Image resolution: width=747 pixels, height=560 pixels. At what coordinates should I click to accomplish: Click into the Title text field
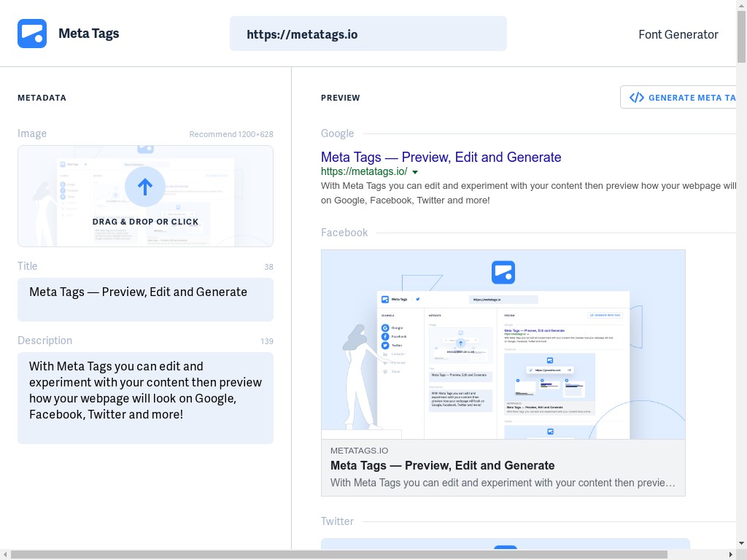click(x=145, y=299)
